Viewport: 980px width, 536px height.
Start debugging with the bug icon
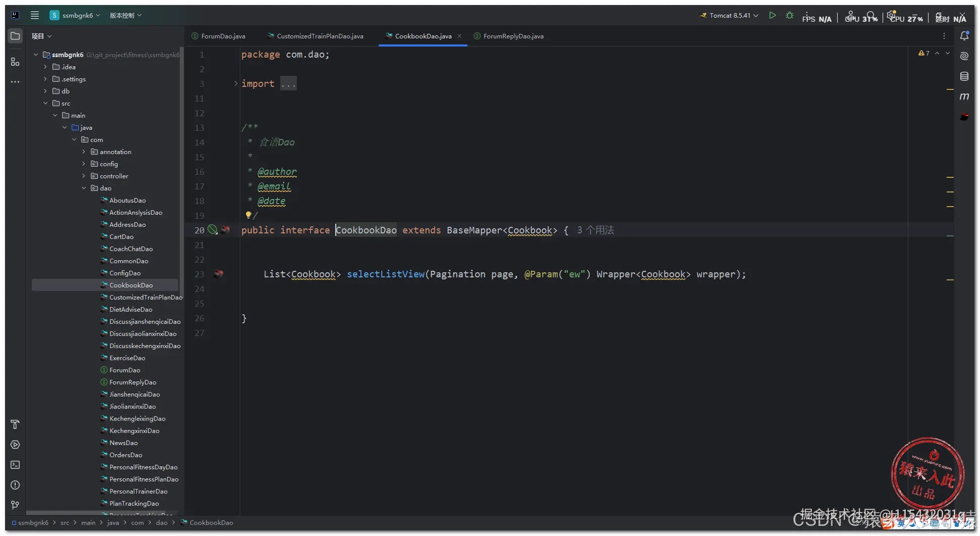790,16
